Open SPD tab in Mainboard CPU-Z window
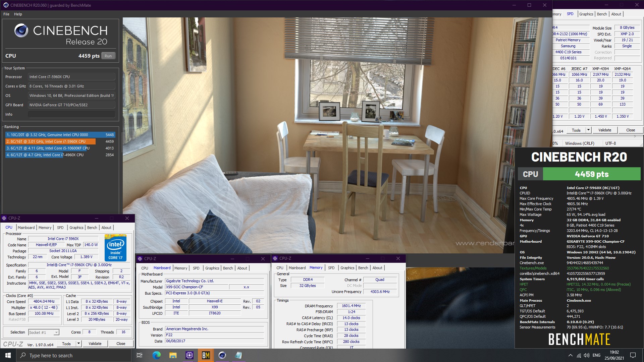The width and height of the screenshot is (644, 362). tap(196, 268)
